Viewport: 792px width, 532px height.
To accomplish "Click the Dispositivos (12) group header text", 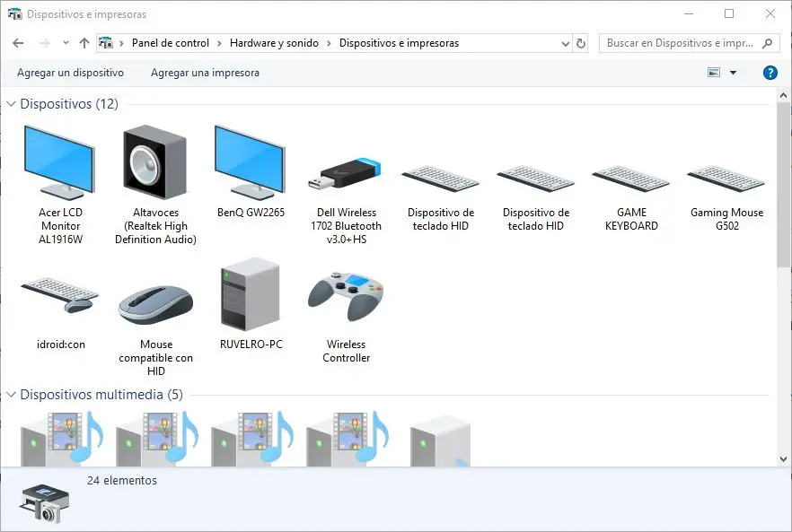I will pyautogui.click(x=69, y=104).
